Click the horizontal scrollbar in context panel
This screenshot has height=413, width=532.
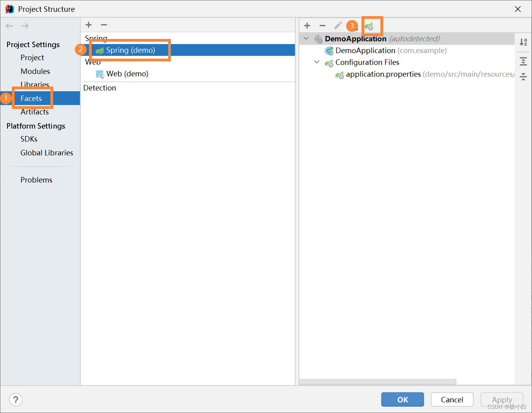pos(378,382)
